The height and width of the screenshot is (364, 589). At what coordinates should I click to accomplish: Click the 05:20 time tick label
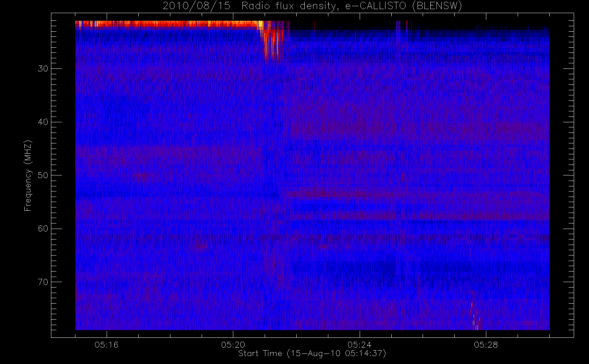(x=233, y=345)
